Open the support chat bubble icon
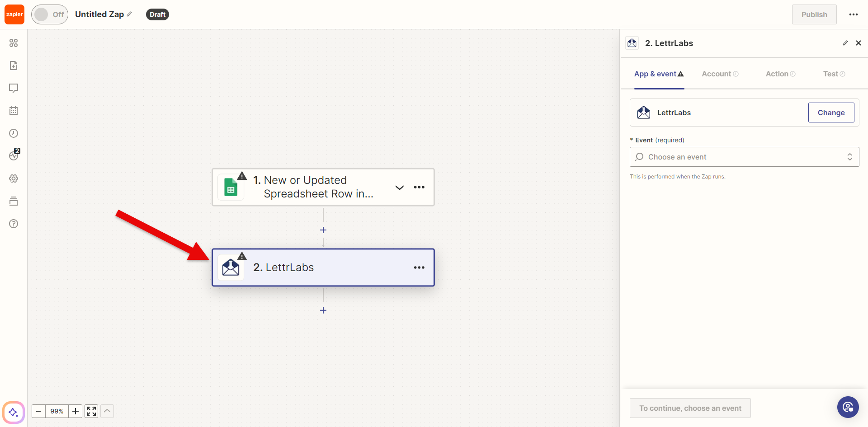 coord(848,407)
